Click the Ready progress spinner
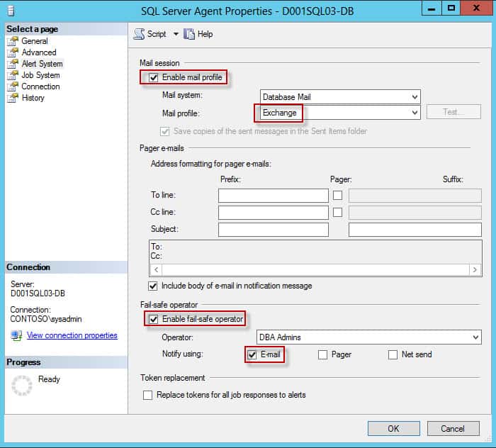 pyautogui.click(x=22, y=386)
